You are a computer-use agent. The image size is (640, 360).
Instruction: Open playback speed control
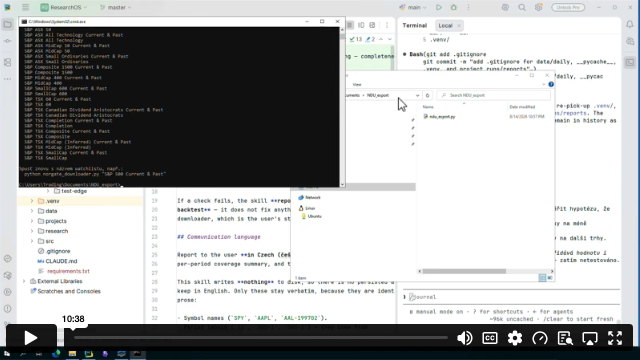pyautogui.click(x=540, y=338)
